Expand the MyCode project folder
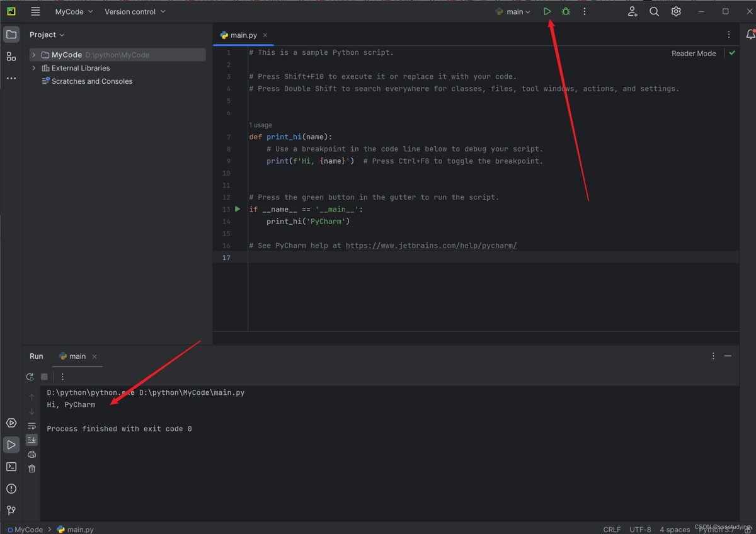The image size is (756, 534). click(x=34, y=55)
